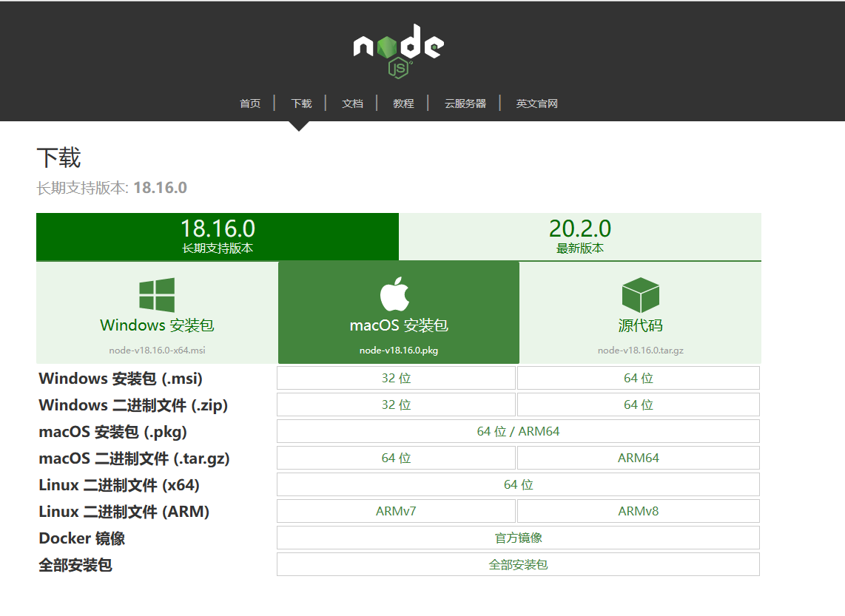
Task: Open the 文档 page
Action: 352,104
